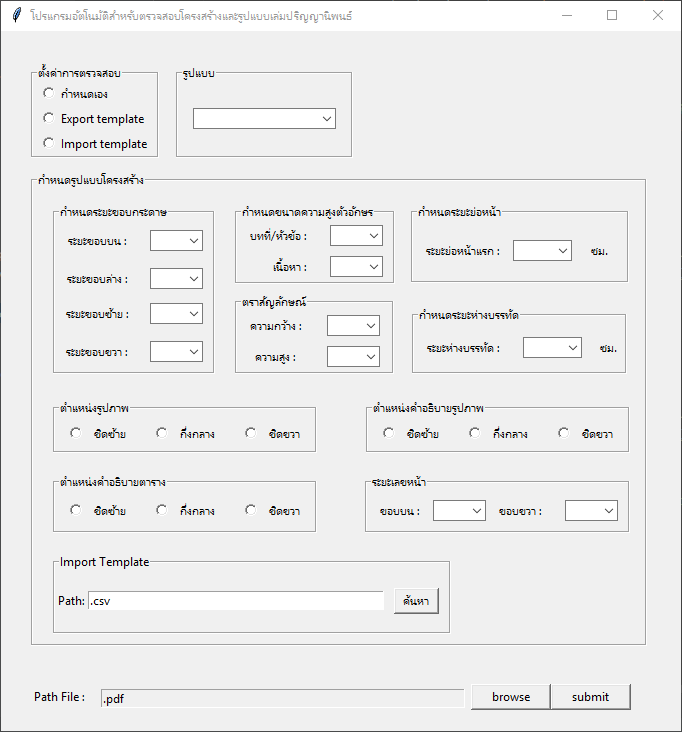This screenshot has height=732, width=682.
Task: Open the ระยะขอบล่าง bottom margin dropdown
Action: point(176,279)
